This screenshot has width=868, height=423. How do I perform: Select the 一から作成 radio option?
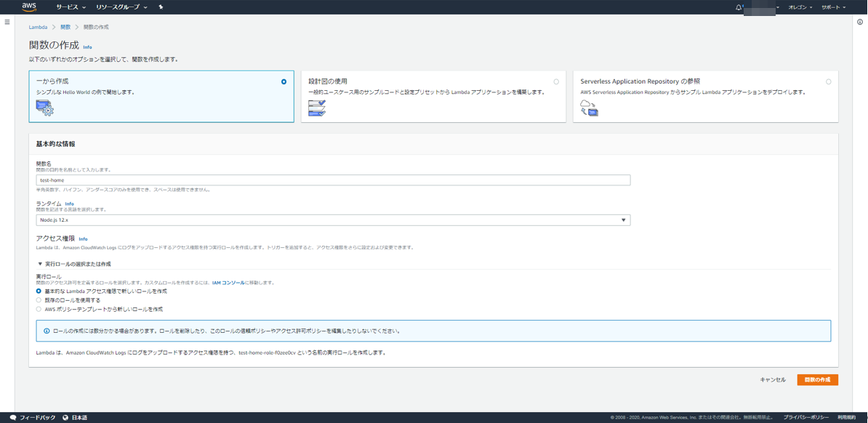[284, 81]
